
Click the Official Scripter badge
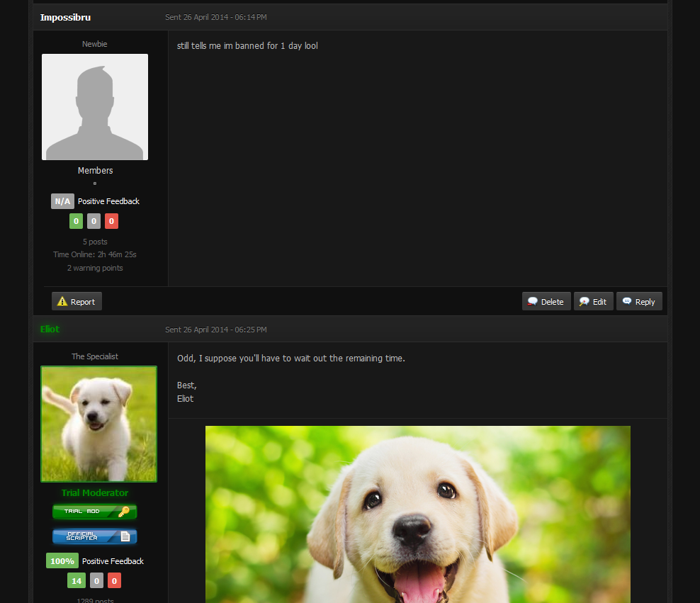95,536
